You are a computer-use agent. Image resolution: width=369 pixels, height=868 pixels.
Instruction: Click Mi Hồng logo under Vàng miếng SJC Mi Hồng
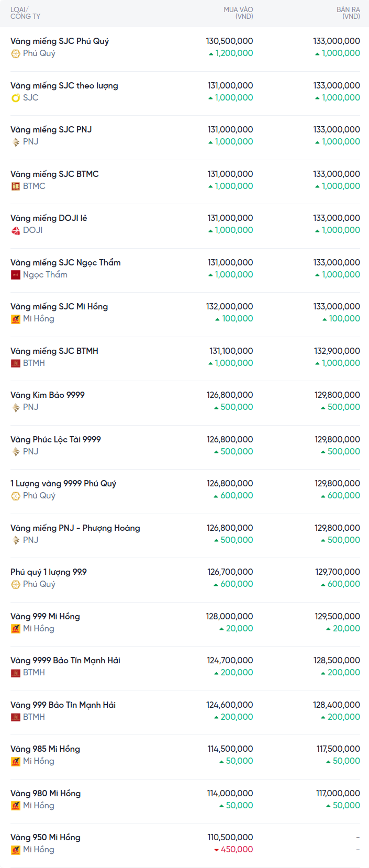point(16,319)
